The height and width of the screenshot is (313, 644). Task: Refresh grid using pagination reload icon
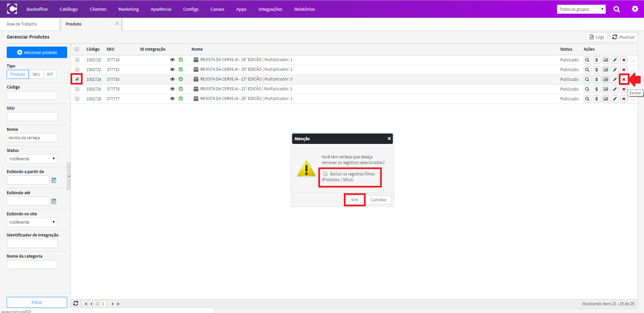click(76, 303)
